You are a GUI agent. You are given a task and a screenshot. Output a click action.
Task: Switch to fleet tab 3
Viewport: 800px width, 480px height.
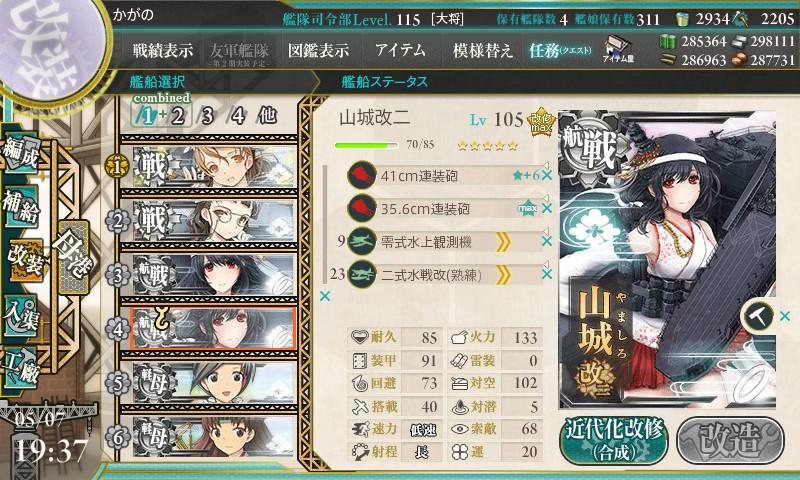207,116
